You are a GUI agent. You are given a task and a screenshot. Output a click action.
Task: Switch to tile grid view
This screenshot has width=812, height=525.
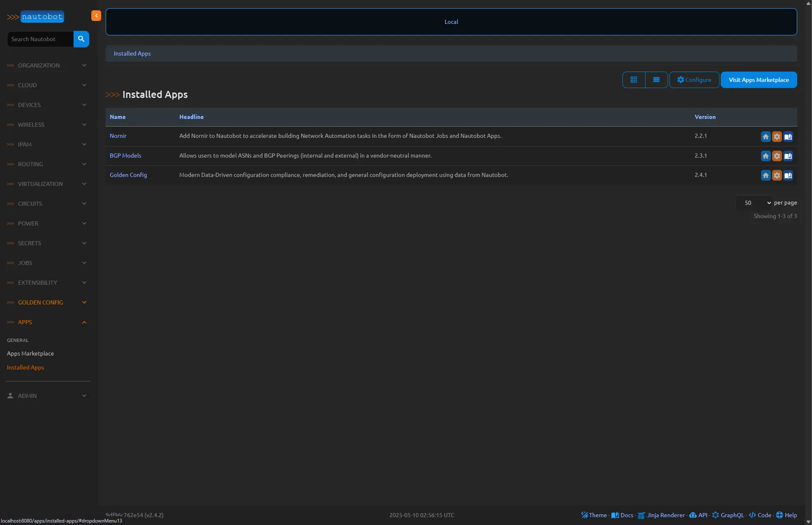click(634, 80)
